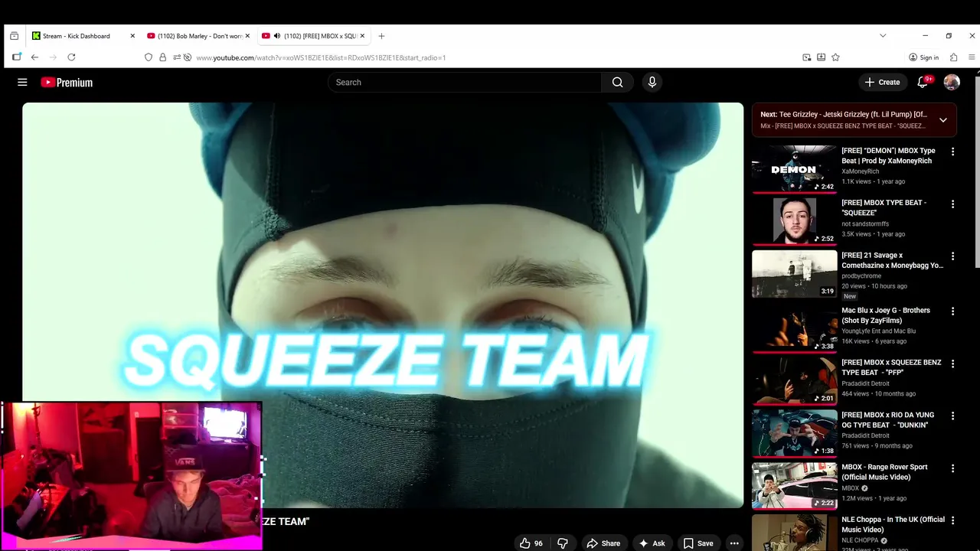Image resolution: width=980 pixels, height=551 pixels.
Task: Open options menu for PFP type beat video
Action: (x=952, y=364)
